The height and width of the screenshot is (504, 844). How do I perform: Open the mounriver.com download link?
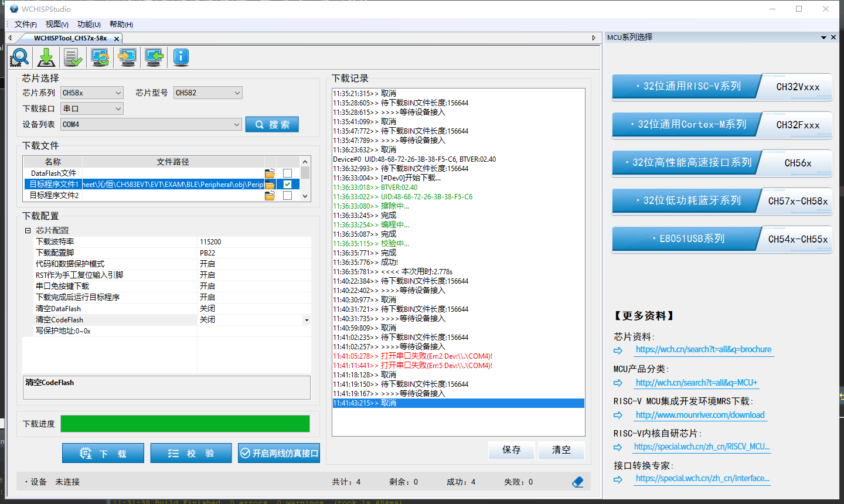pos(700,415)
